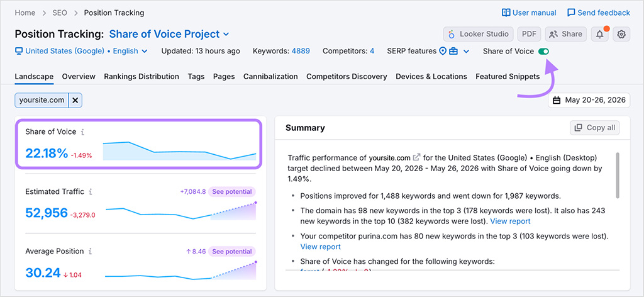The height and width of the screenshot is (297, 644).
Task: Click the Send feedback chat icon
Action: pyautogui.click(x=571, y=13)
